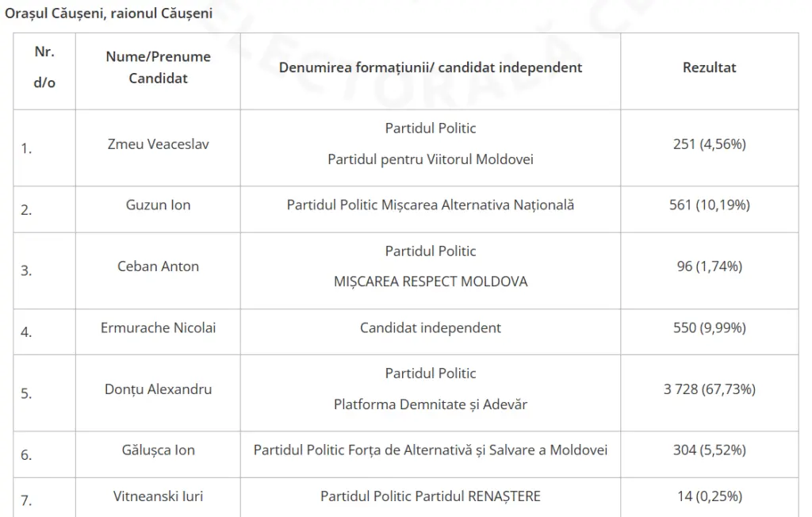The image size is (812, 517).
Task: Select candidate name Zmeu Veaceslav
Action: point(158,144)
